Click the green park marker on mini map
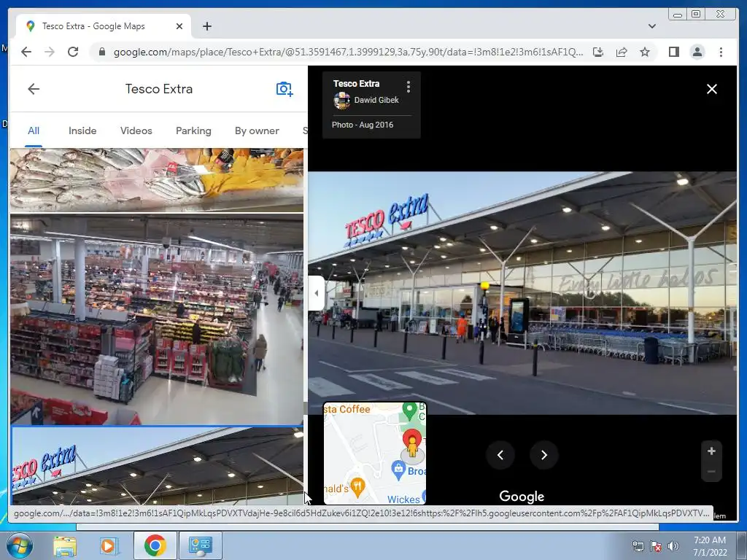747x560 pixels. point(409,410)
